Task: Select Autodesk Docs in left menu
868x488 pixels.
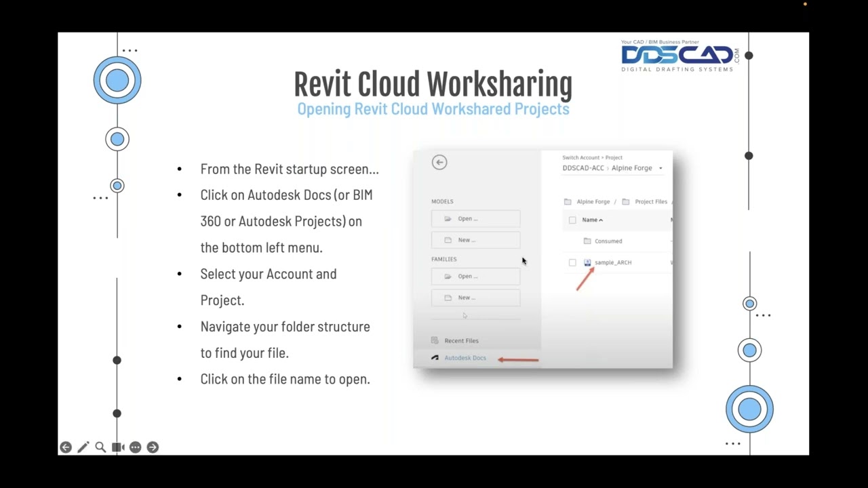Action: click(x=465, y=358)
